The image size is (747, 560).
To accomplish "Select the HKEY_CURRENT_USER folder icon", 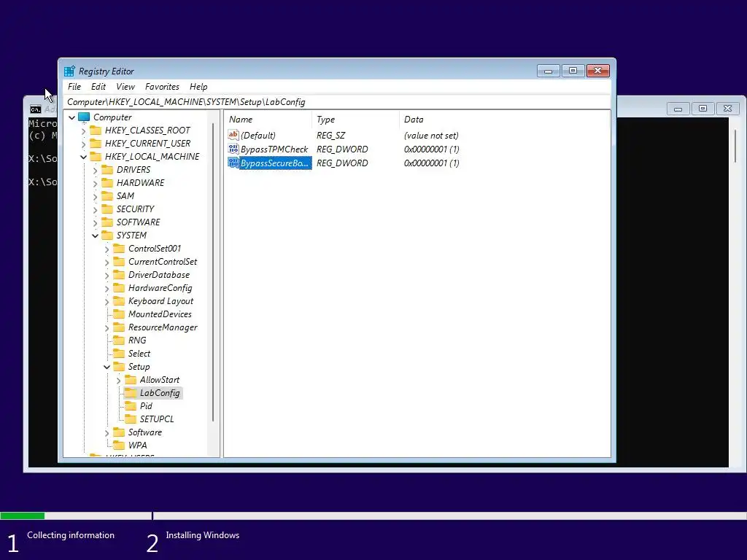I will tap(96, 144).
